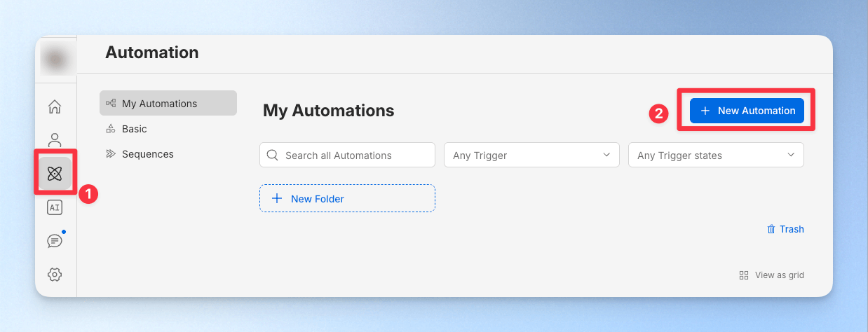Select the Automation atom icon

click(x=55, y=174)
